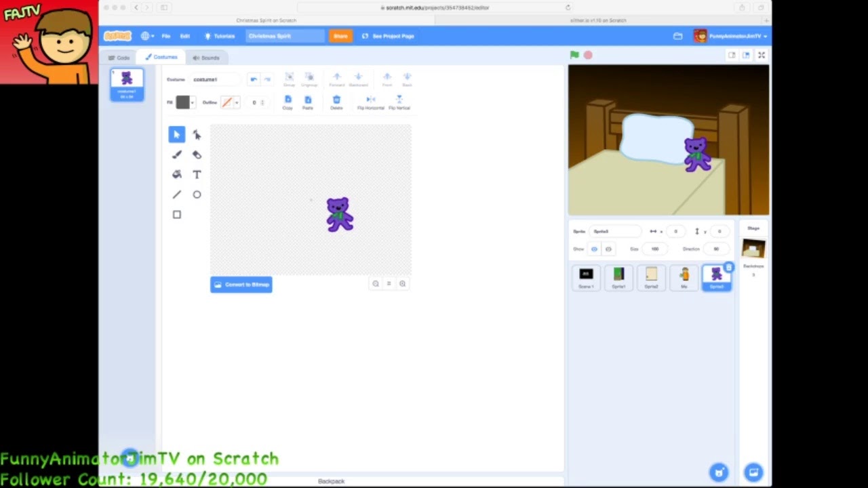Select the Stage backdrop thumbnail

753,249
